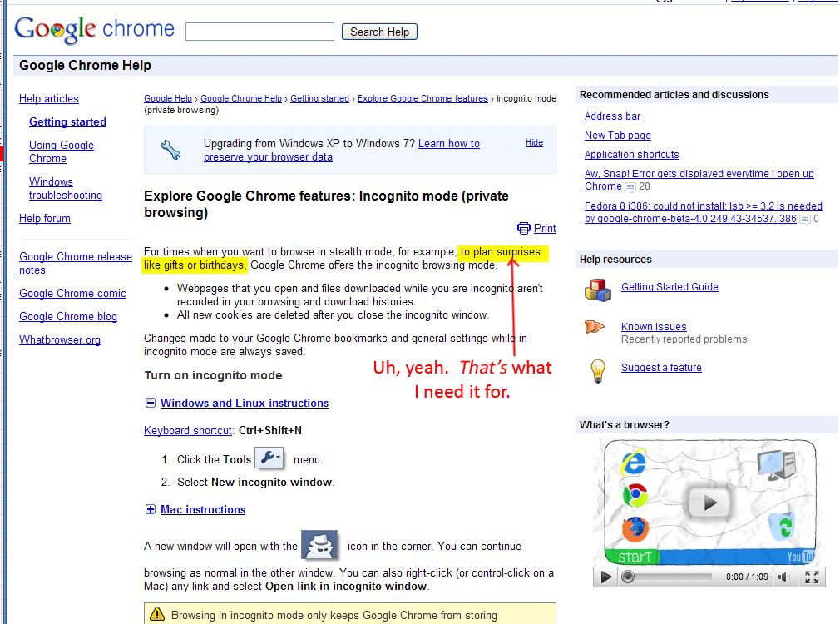Click large play overlay on video thumbnail
Viewport: 840px width, 624px height.
(709, 503)
